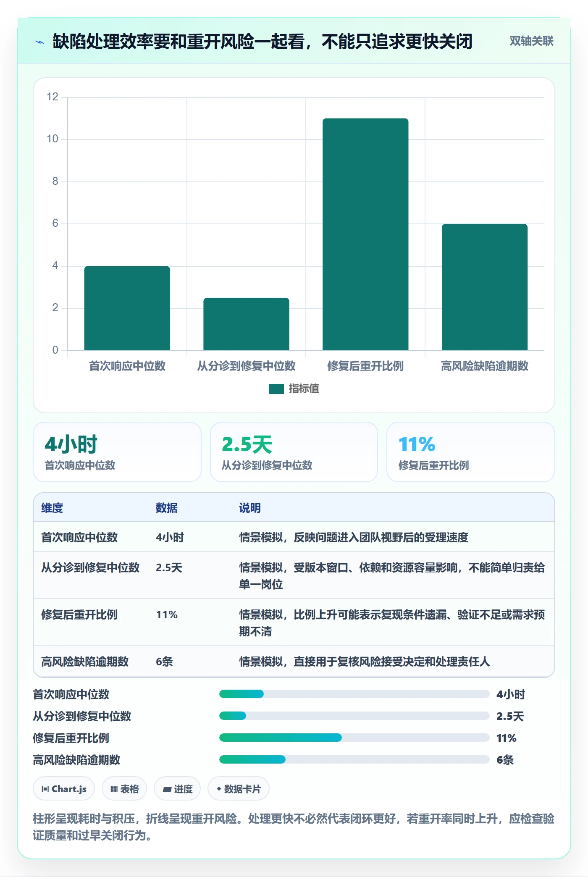Select the 表格 chip
Screen dimensions: 588x877
click(124, 789)
